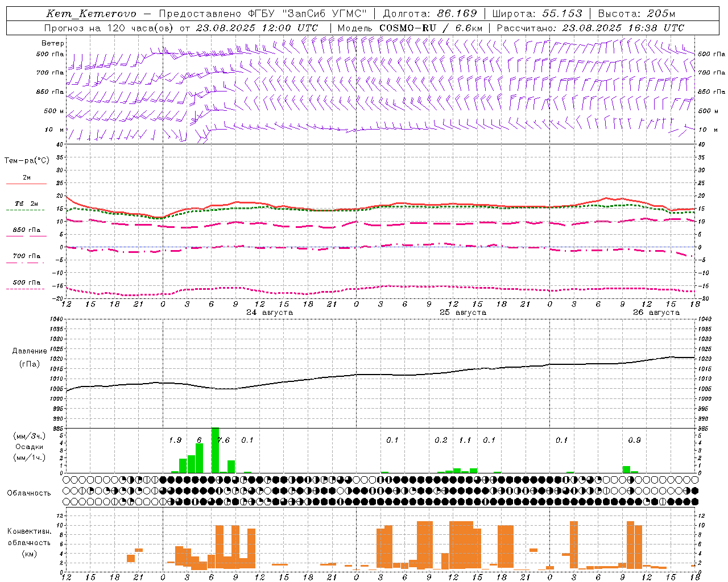
Task: Click the 0.9 precipitation value
Action: (634, 440)
